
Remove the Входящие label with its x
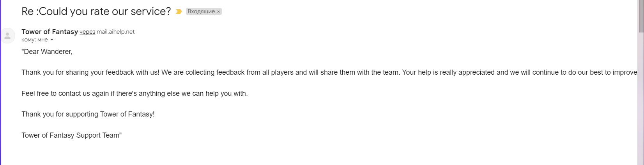click(x=219, y=12)
